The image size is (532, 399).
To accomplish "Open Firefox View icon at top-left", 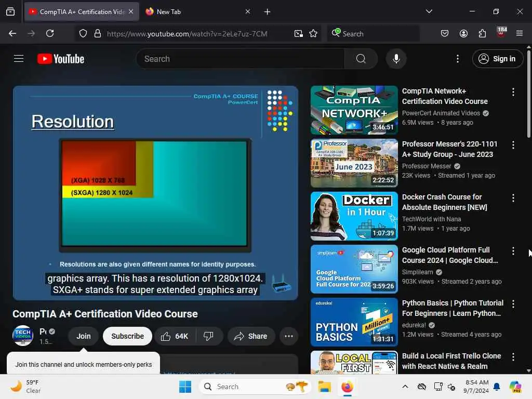I will point(10,11).
